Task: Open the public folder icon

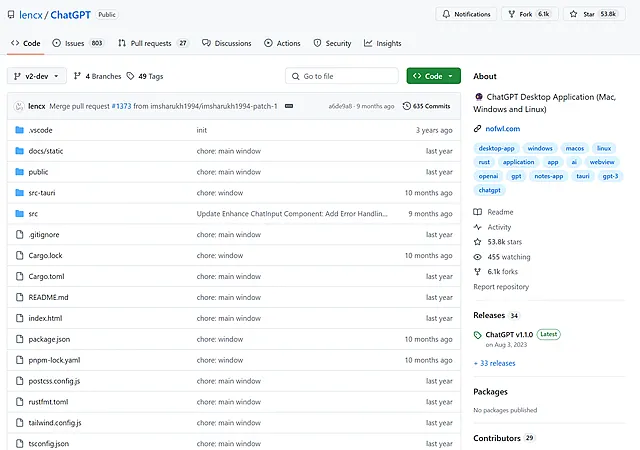Action: pos(19,172)
